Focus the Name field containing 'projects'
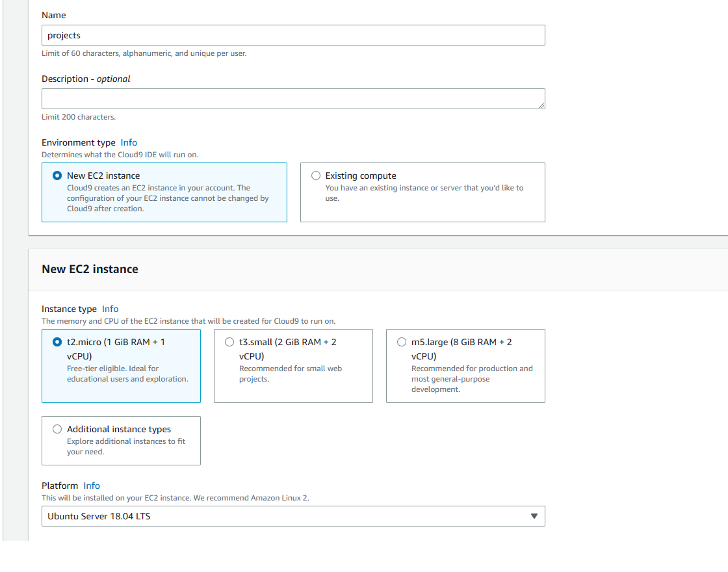This screenshot has width=728, height=572. point(292,35)
